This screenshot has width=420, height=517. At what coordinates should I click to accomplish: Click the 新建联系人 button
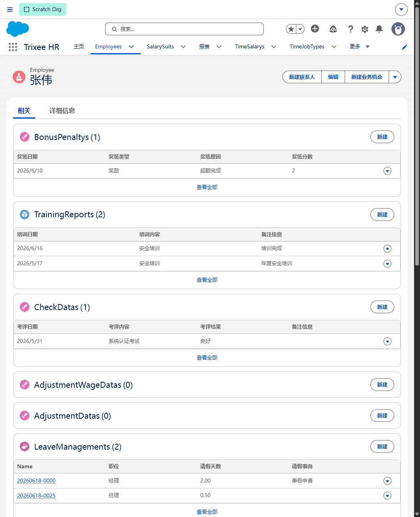point(302,77)
